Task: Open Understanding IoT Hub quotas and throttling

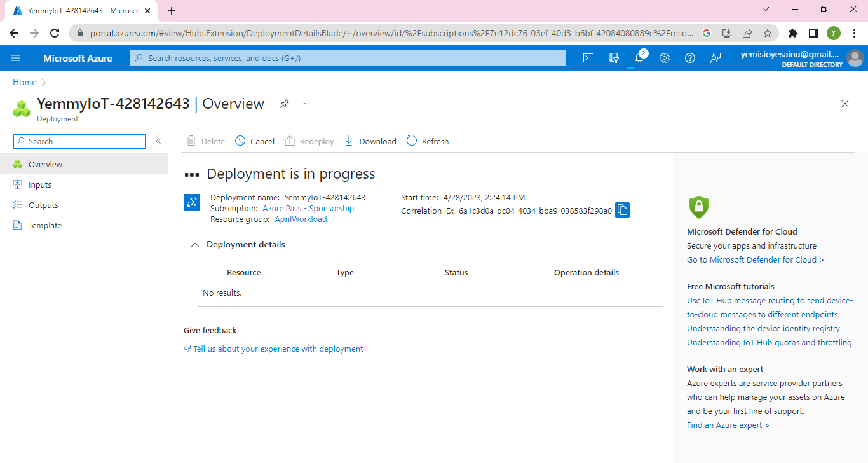Action: pyautogui.click(x=770, y=342)
